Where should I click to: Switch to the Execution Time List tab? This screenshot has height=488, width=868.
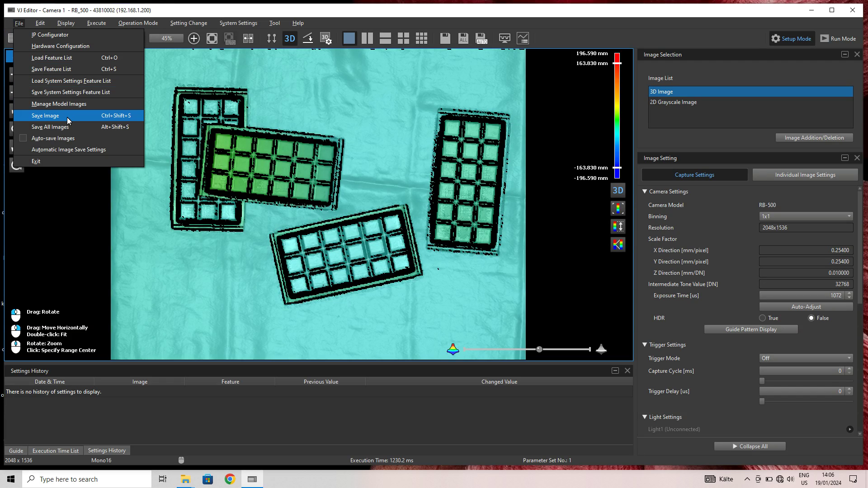coord(56,450)
